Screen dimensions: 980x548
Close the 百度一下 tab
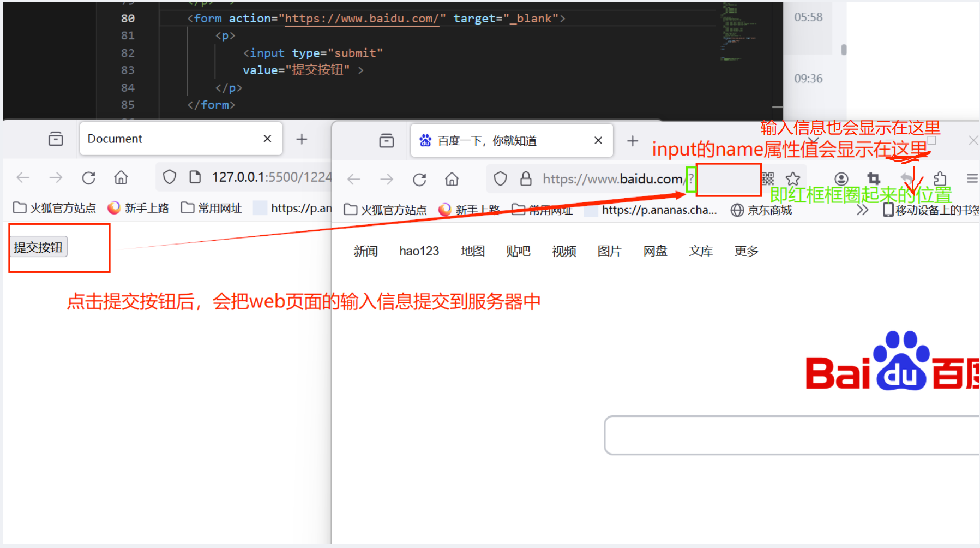pyautogui.click(x=598, y=140)
